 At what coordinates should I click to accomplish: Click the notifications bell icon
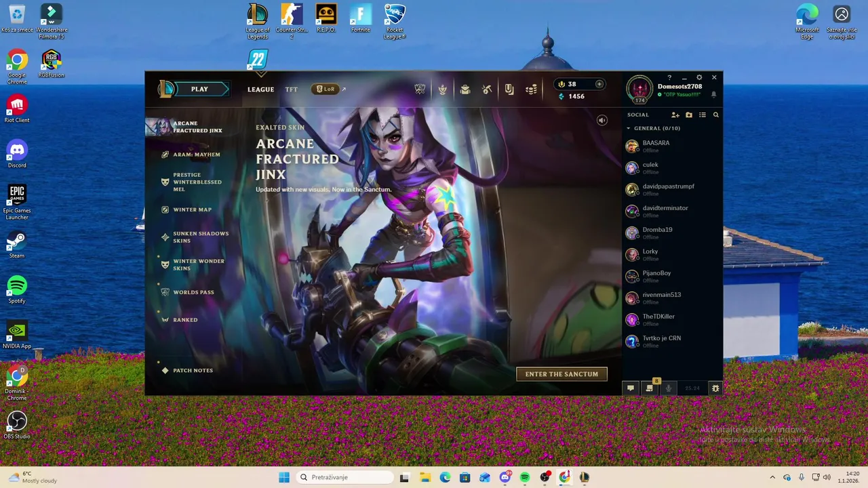713,94
